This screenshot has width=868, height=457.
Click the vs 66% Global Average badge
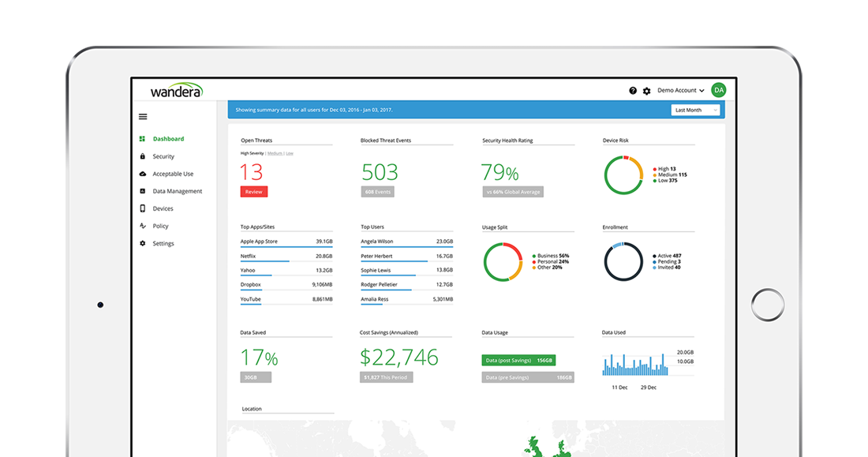click(513, 192)
